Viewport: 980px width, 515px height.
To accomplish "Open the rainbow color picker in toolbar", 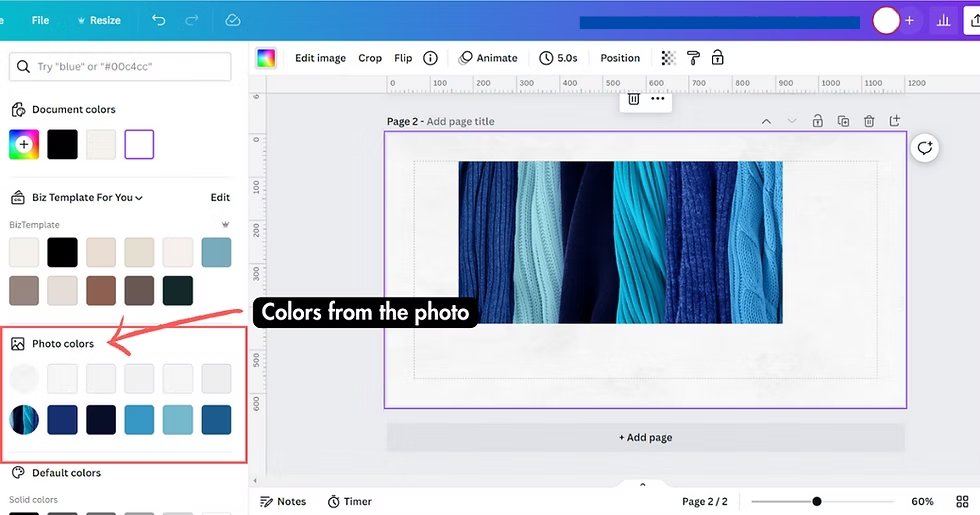I will 266,58.
